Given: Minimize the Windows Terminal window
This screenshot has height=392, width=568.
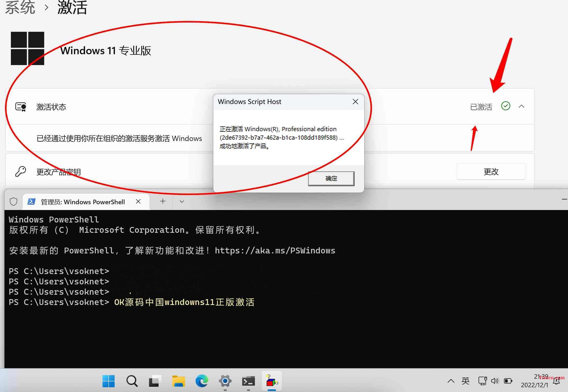Looking at the screenshot, I should [x=564, y=199].
